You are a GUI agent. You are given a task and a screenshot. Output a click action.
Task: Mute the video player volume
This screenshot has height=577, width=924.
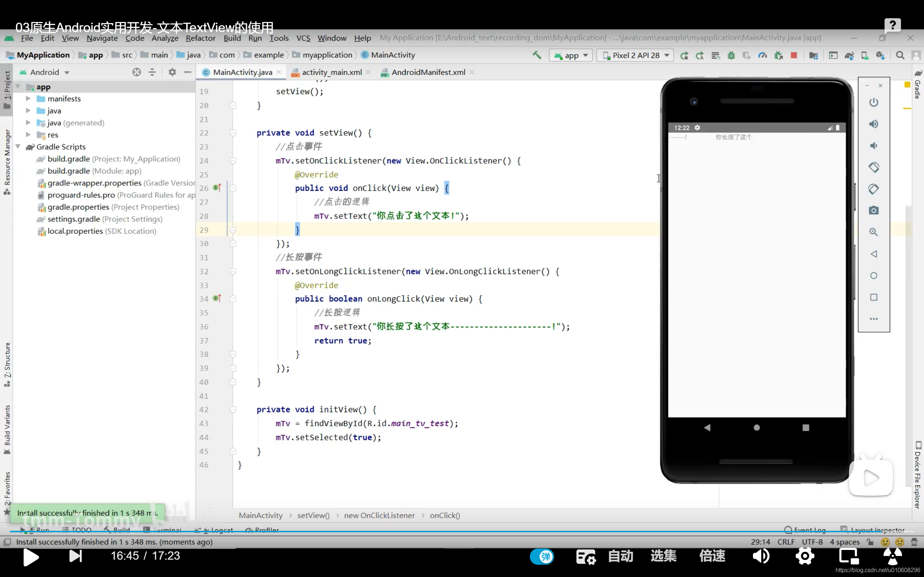tap(761, 556)
